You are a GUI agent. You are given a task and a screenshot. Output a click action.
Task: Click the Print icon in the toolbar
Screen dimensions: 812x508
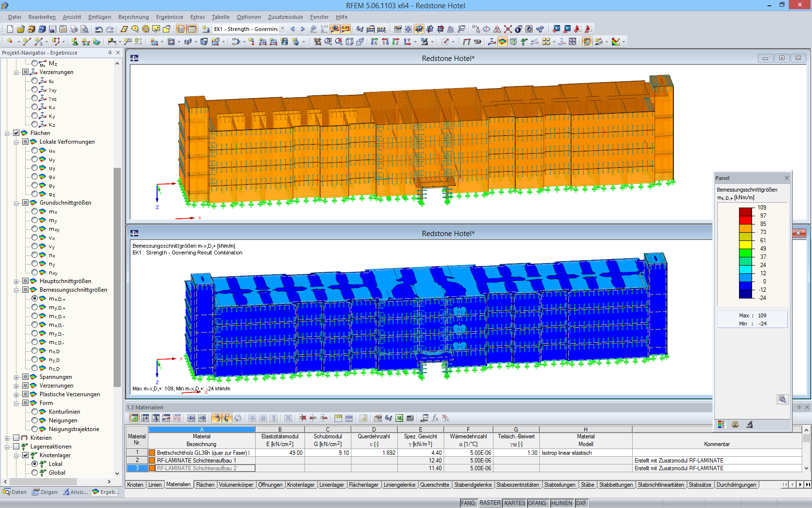coord(73,29)
